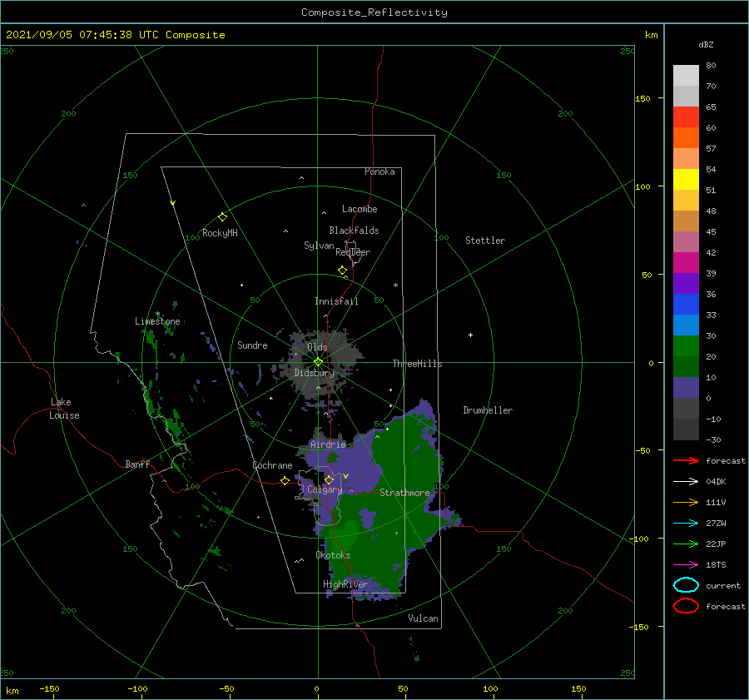
Task: Click the yellow diamond marker near Cochrane
Action: pyautogui.click(x=285, y=480)
